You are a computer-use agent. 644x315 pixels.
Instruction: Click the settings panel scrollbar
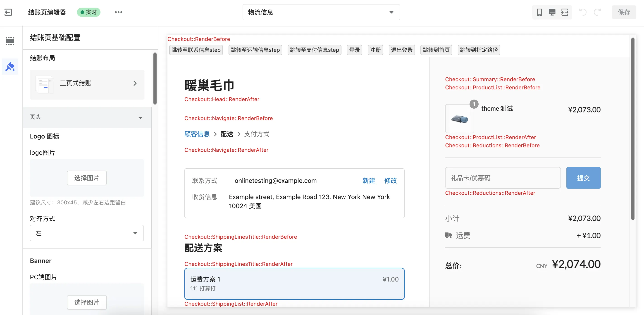(155, 78)
